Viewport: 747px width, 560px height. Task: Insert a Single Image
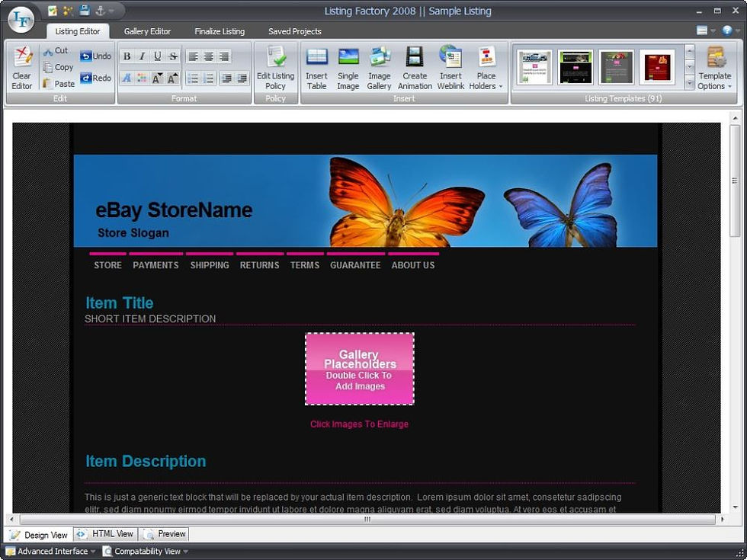point(348,69)
